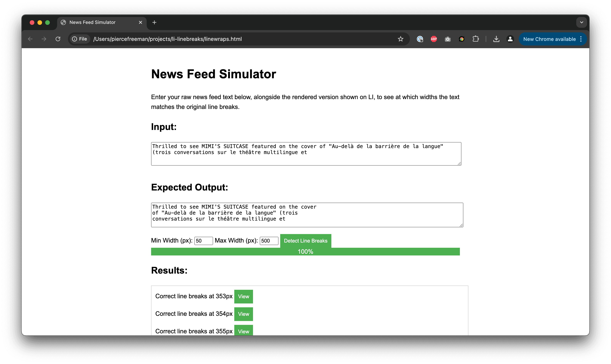Click inside the Expected Output textarea

[307, 215]
